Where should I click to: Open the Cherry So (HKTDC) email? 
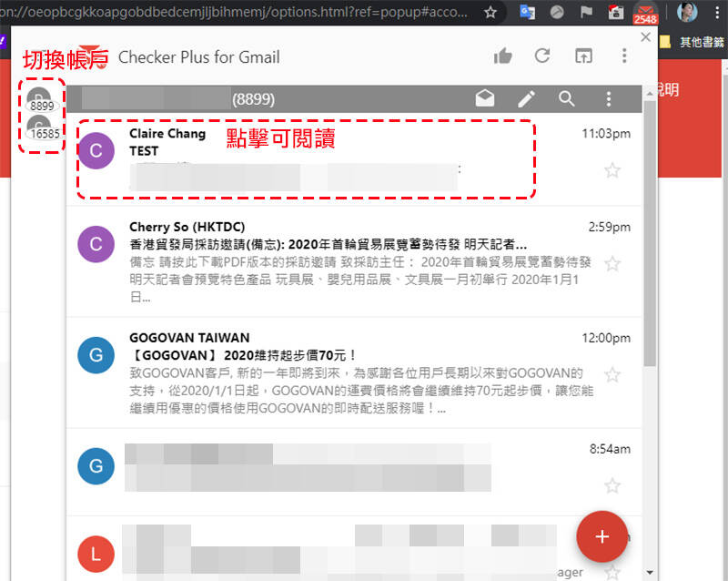coord(354,262)
